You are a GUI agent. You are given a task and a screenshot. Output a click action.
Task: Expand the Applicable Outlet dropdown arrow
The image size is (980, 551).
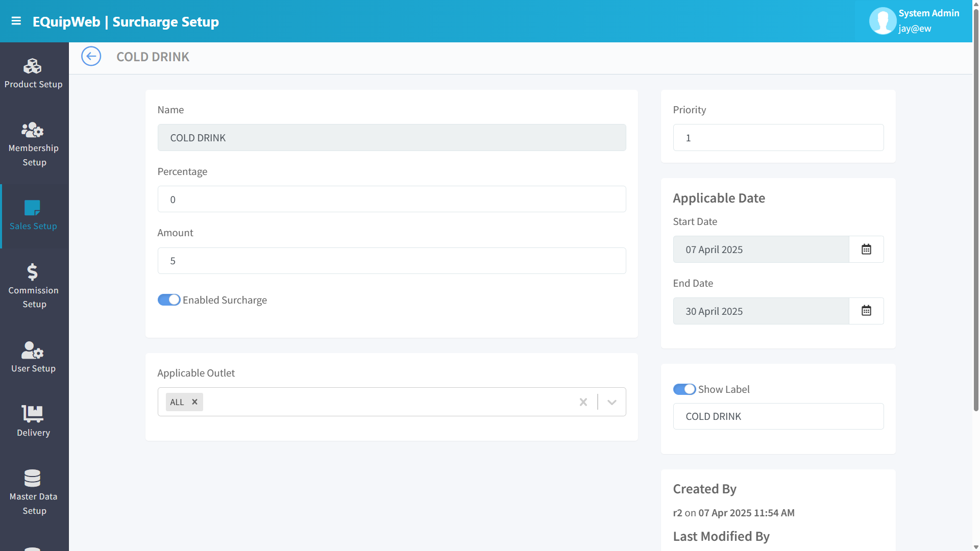coord(612,402)
